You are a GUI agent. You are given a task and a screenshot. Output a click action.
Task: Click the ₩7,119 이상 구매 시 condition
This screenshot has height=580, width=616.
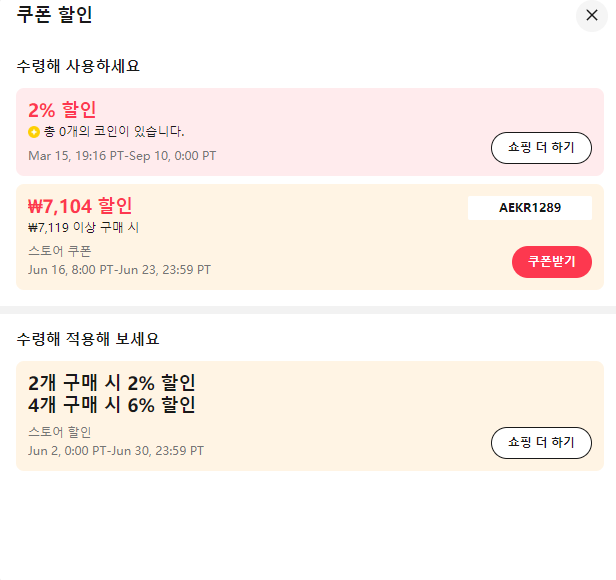[83, 227]
